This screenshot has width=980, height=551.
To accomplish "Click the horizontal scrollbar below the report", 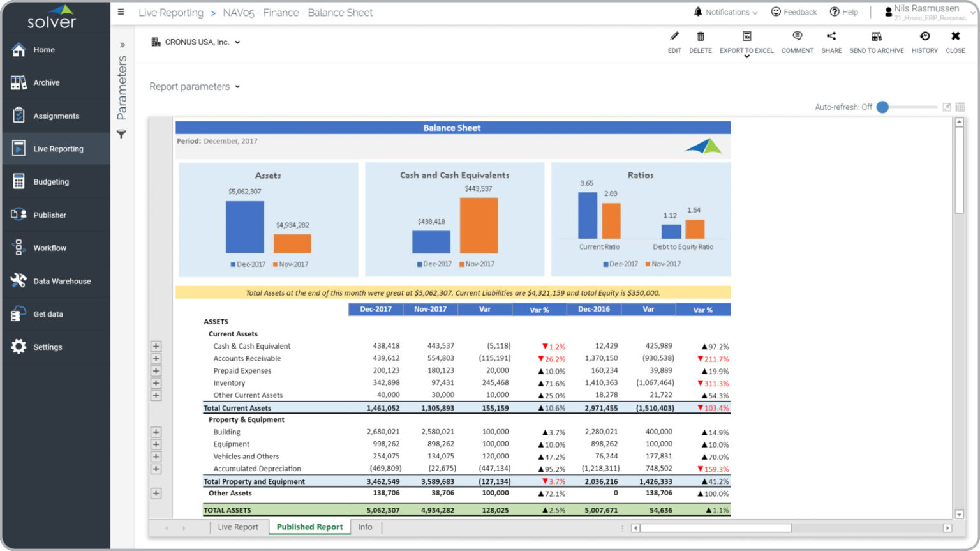I will click(x=715, y=527).
